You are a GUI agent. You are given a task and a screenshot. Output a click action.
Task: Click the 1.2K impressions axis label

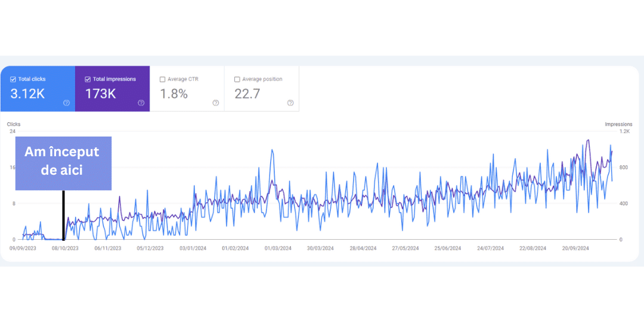pyautogui.click(x=624, y=131)
